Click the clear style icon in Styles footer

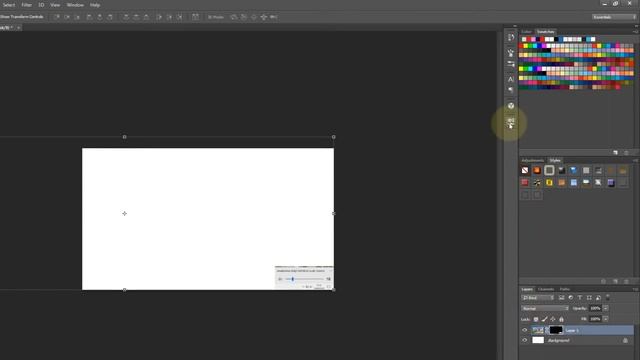(x=604, y=281)
